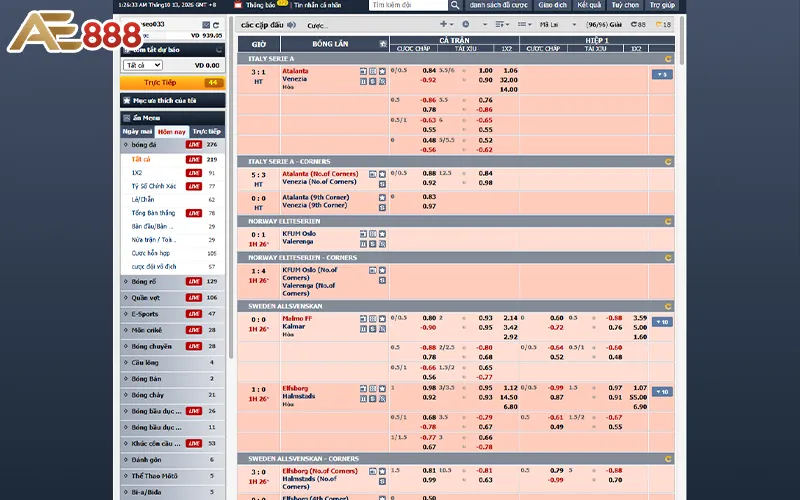The image size is (800, 500).
Task: Click the main odds table vertical scrollbar
Action: (682, 41)
